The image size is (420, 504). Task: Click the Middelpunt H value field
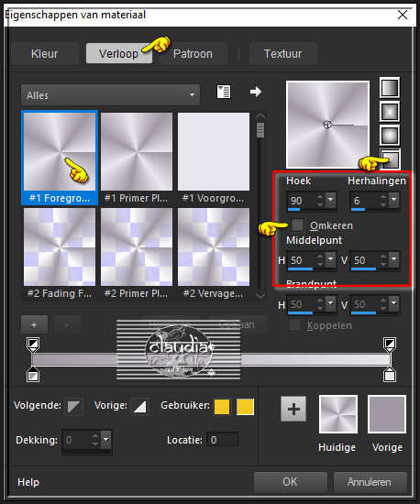pos(302,260)
